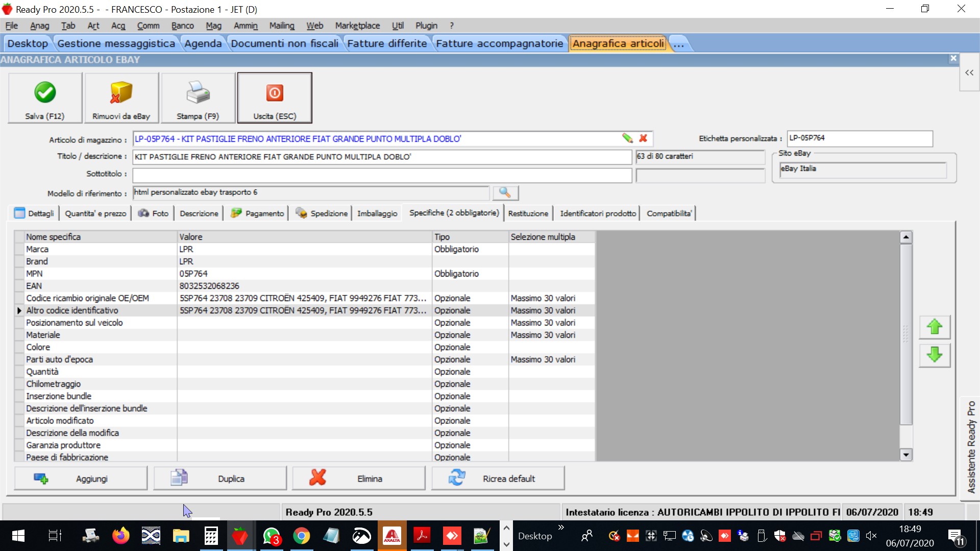
Task: Open the Quantita' e prezzo tab
Action: [x=95, y=213]
